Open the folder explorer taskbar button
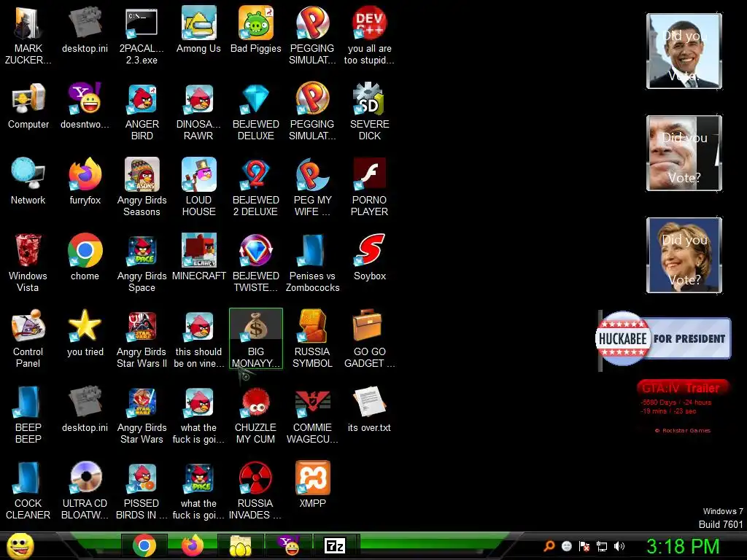747x560 pixels. [241, 545]
